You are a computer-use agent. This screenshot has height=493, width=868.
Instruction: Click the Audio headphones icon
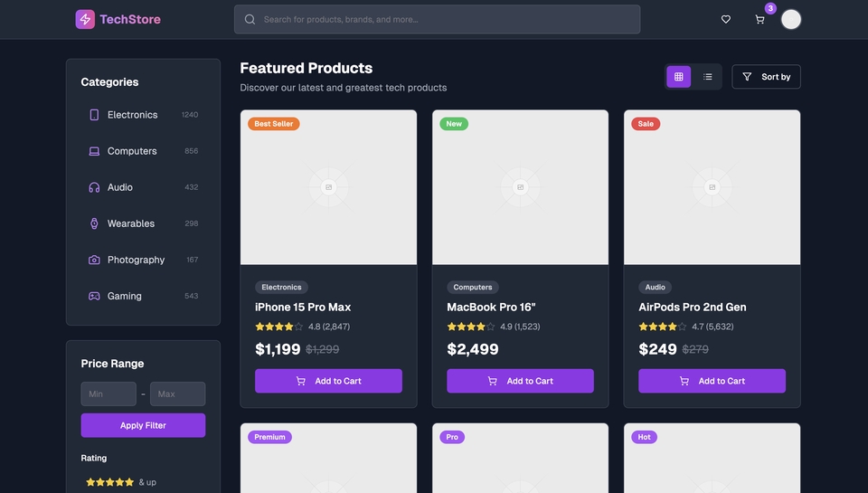point(94,187)
